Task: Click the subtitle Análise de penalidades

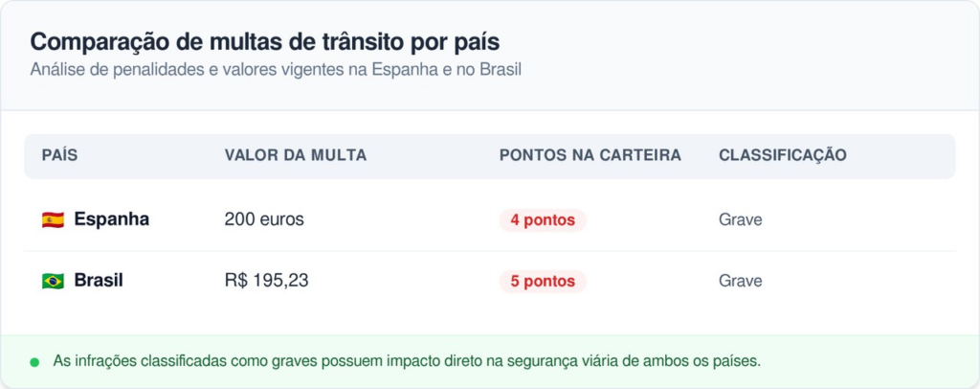Action: pos(275,71)
